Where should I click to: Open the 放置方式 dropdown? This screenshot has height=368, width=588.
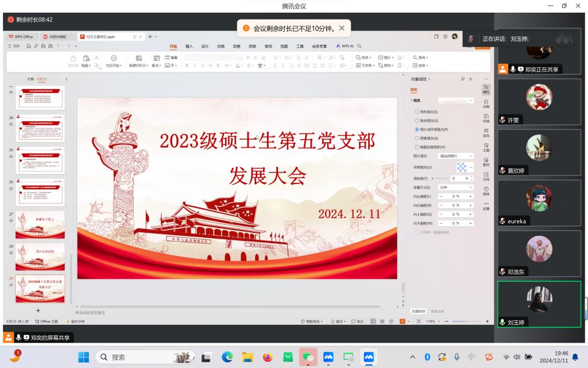(x=456, y=187)
